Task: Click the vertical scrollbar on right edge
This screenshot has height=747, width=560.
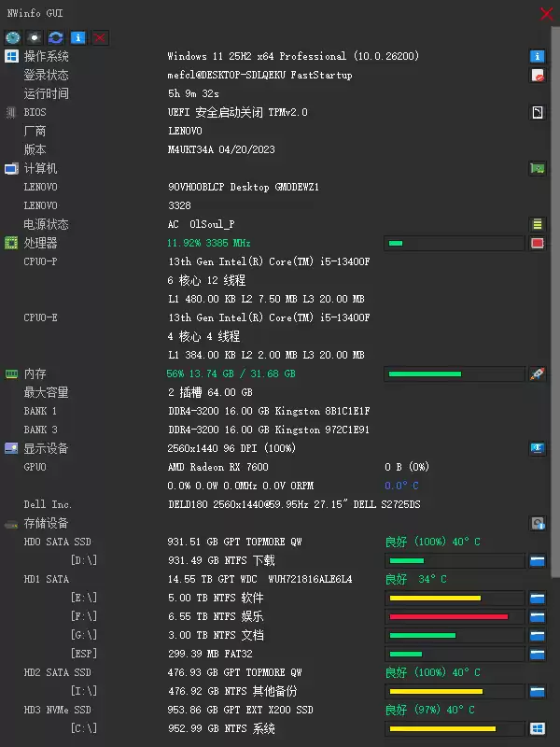Action: tap(555, 373)
